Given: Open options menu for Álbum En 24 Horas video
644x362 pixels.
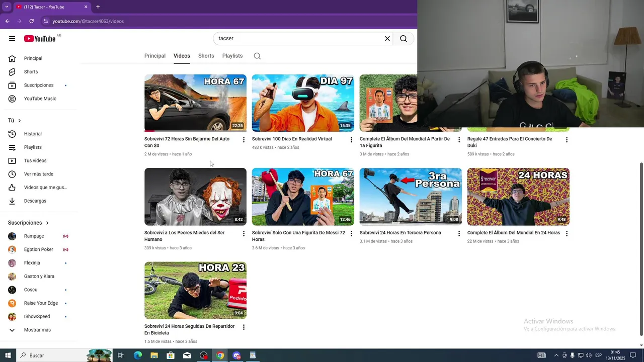Looking at the screenshot, I should click(x=567, y=234).
